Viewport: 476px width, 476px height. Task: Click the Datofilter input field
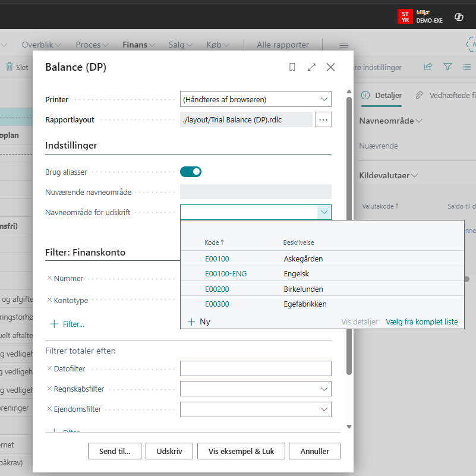(256, 368)
